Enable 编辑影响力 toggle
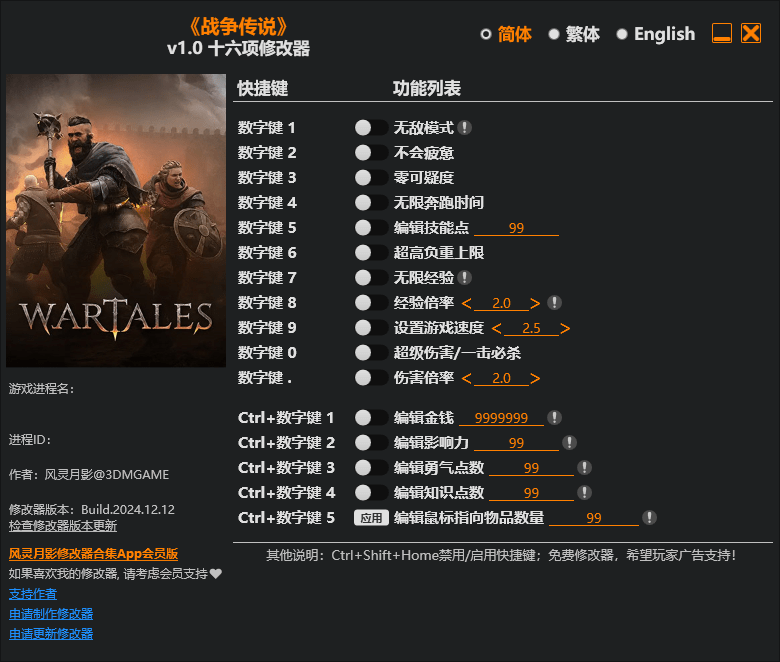This screenshot has width=780, height=662. point(371,442)
